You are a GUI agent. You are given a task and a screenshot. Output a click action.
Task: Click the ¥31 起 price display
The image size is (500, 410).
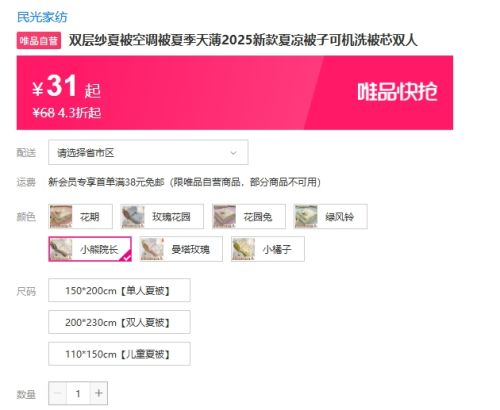point(66,87)
